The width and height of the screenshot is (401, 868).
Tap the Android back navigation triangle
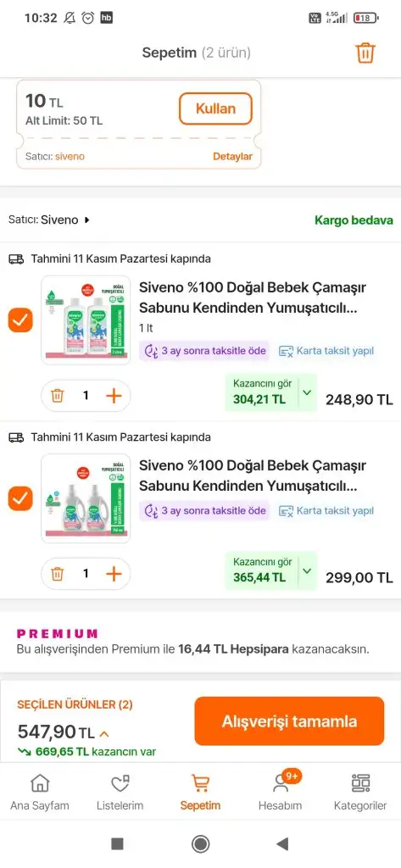(282, 843)
